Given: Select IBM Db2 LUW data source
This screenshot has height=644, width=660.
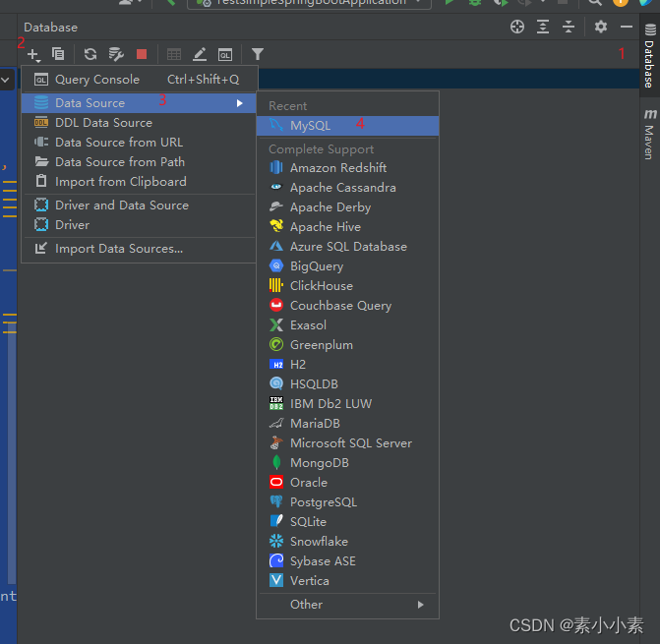Looking at the screenshot, I should 347,404.
